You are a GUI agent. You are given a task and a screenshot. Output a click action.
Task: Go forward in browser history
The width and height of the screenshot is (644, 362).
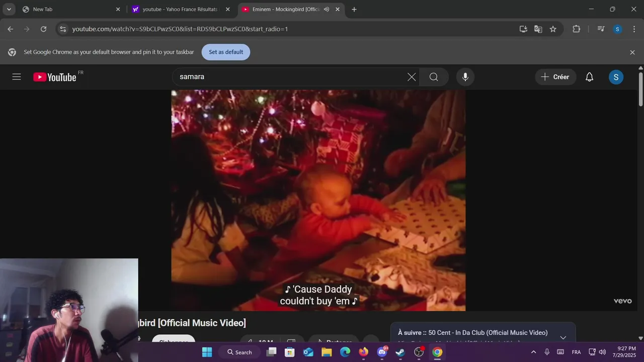click(27, 29)
